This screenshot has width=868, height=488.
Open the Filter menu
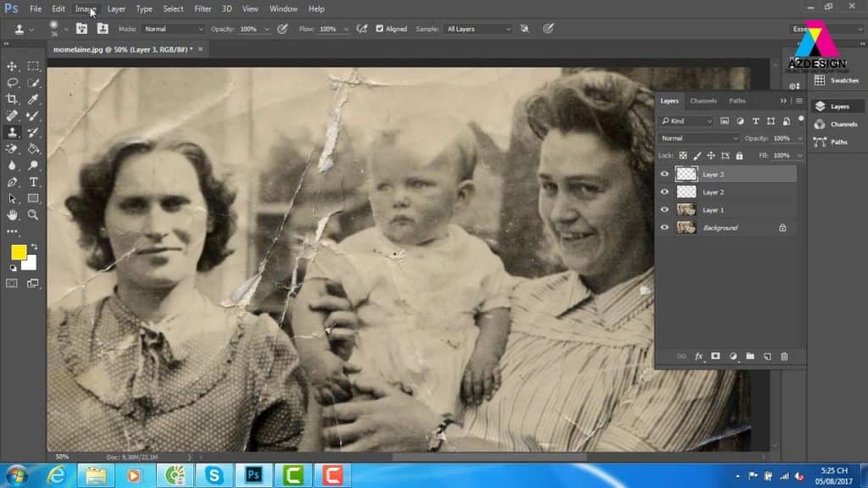pyautogui.click(x=203, y=8)
